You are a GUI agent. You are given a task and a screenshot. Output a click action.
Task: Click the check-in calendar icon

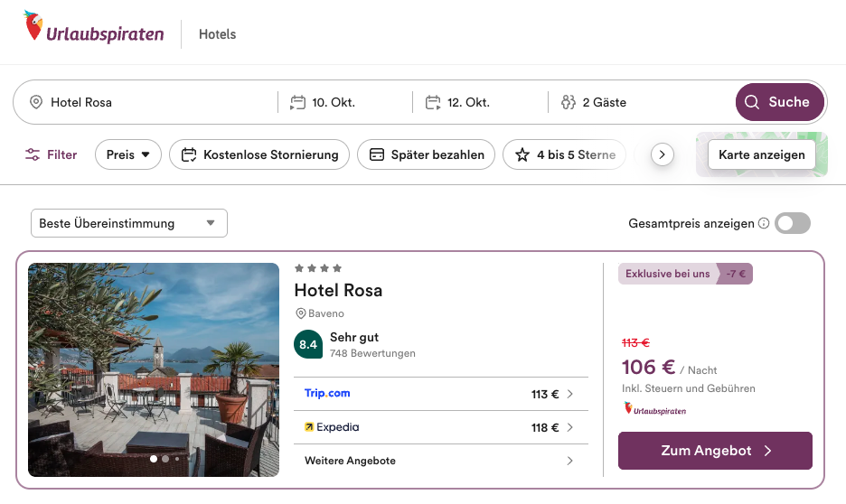tap(297, 103)
